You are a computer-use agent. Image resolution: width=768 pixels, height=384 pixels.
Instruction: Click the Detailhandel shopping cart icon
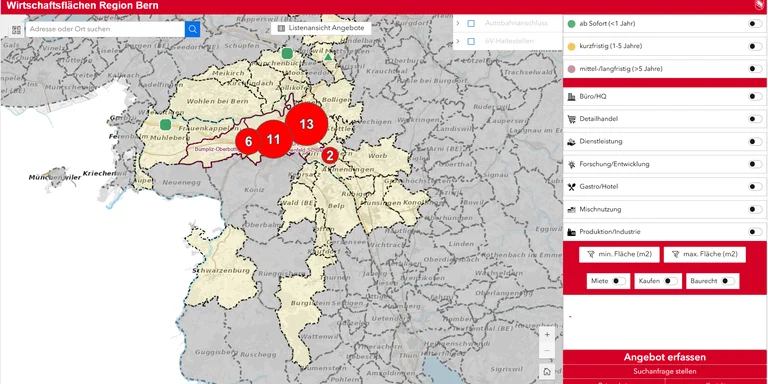coord(571,119)
